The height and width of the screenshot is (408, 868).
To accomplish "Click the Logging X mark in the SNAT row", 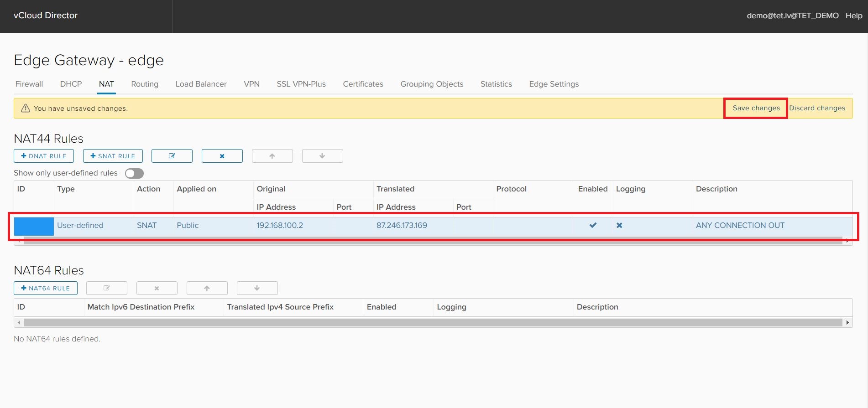I will coord(619,225).
